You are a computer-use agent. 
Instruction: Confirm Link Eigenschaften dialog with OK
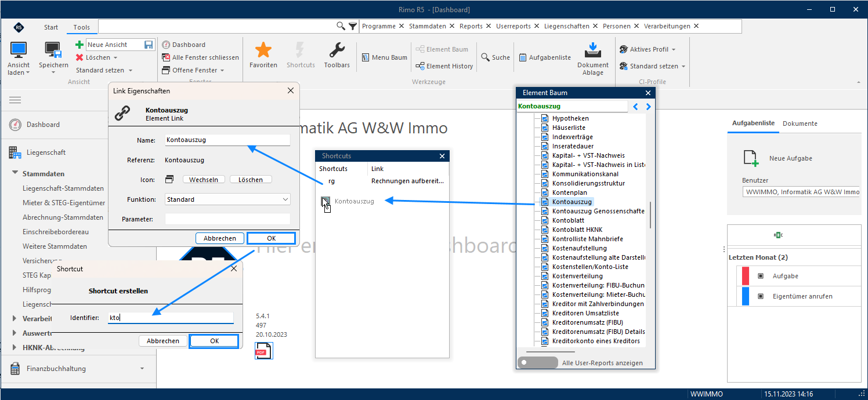(x=272, y=238)
